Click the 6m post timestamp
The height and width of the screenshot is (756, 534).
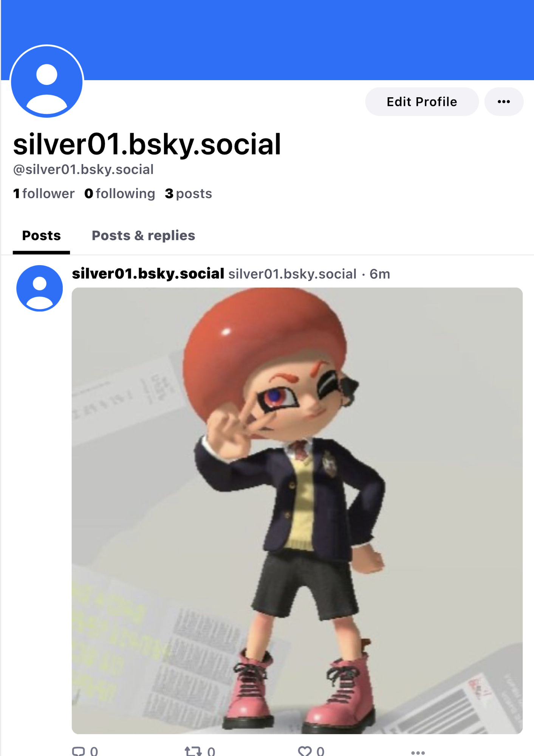379,274
